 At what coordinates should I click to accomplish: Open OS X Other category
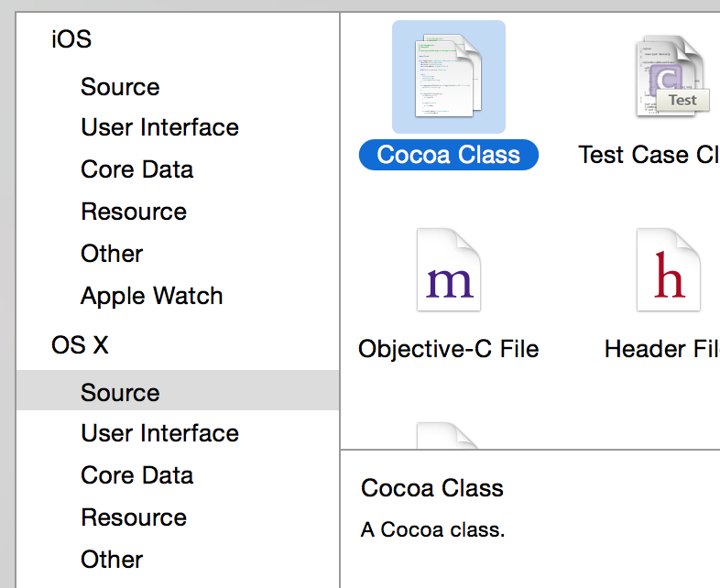coord(112,560)
